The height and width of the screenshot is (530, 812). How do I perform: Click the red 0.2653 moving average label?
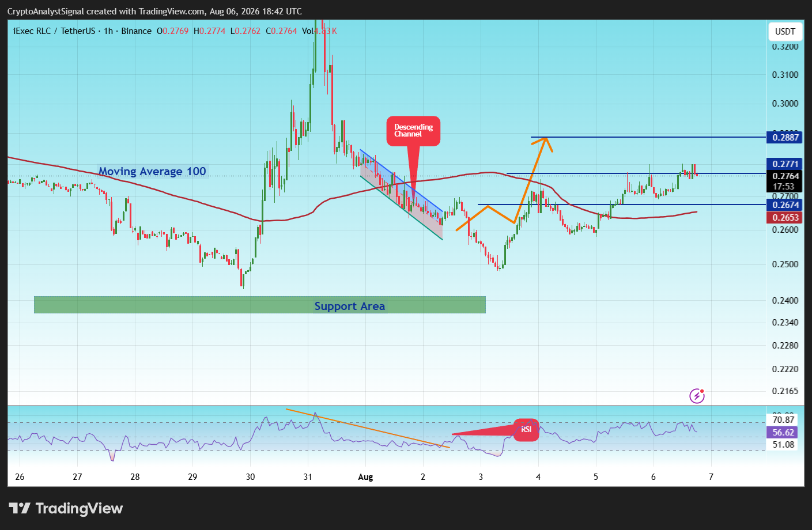click(x=785, y=218)
